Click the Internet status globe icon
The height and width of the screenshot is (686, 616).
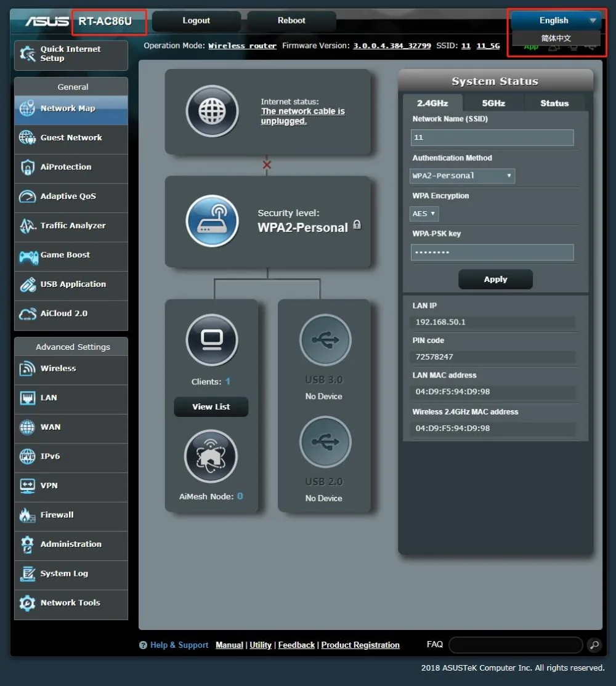click(212, 111)
